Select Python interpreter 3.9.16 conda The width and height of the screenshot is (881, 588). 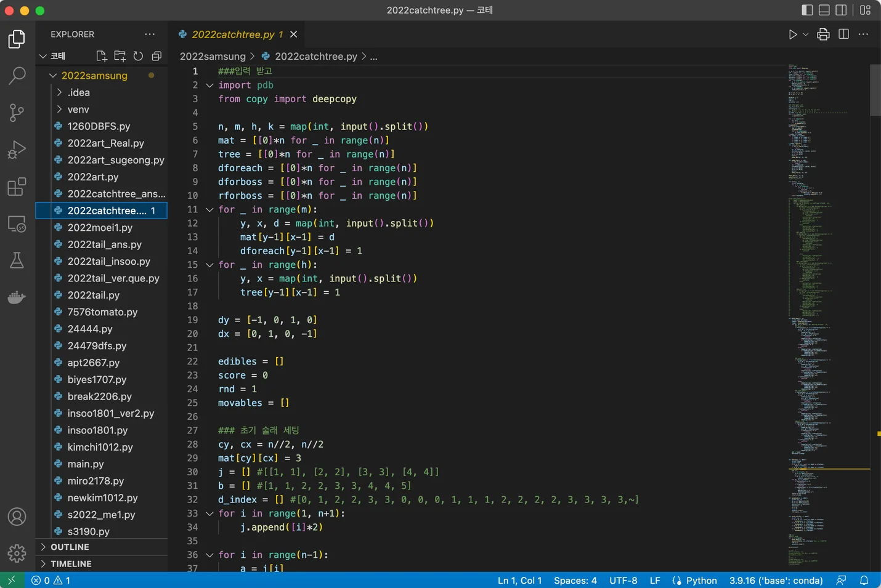(776, 580)
